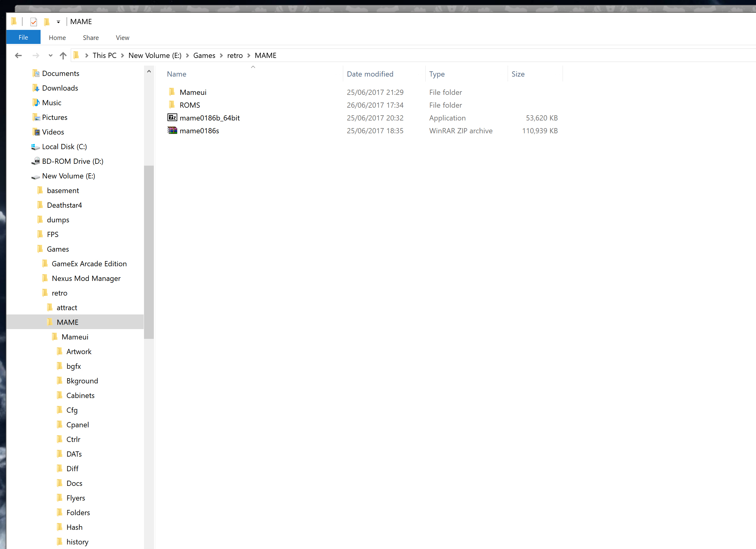Open the File ribbon tab

(x=23, y=37)
